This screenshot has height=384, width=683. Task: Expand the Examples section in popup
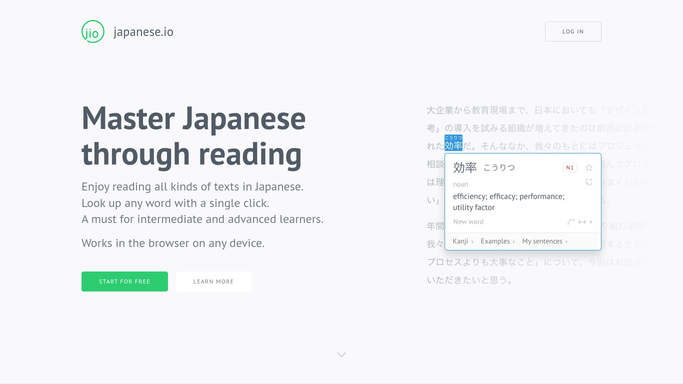point(497,241)
